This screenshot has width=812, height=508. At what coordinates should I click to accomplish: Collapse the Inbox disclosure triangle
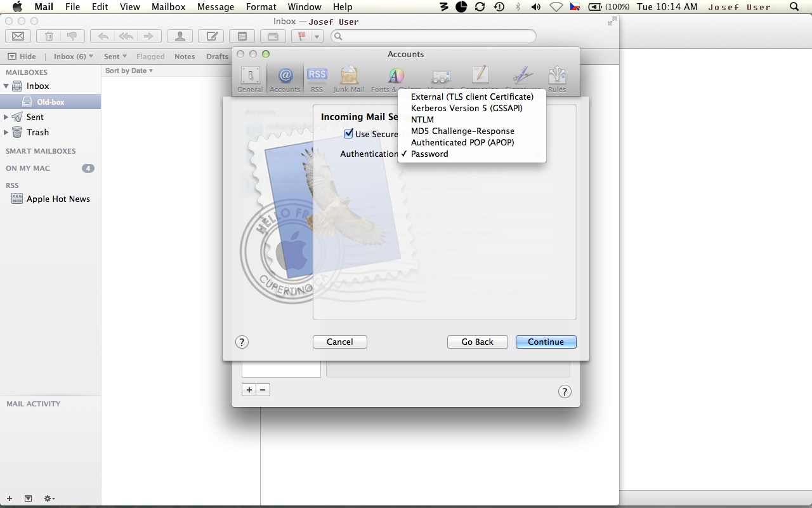point(6,86)
